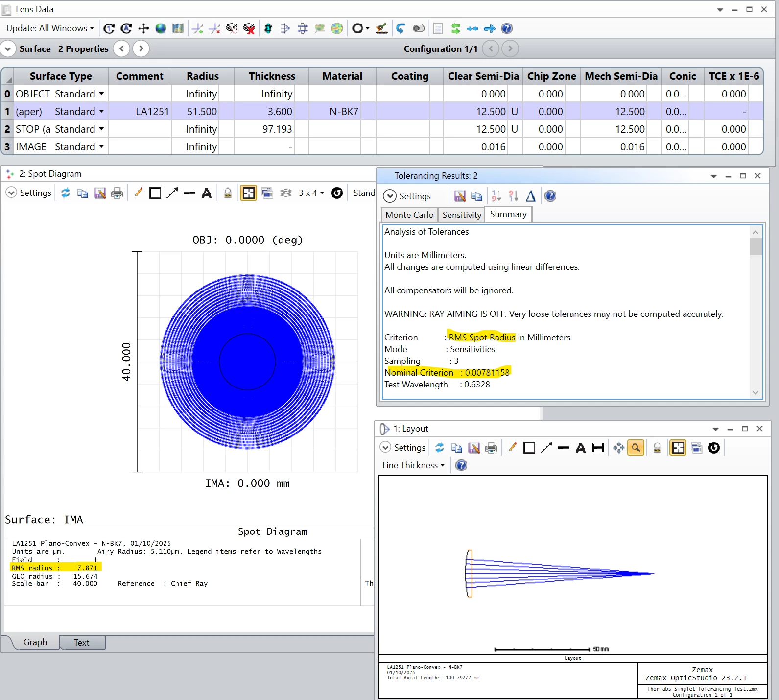Go to previous configuration arrow
The width and height of the screenshot is (779, 700).
[x=491, y=48]
